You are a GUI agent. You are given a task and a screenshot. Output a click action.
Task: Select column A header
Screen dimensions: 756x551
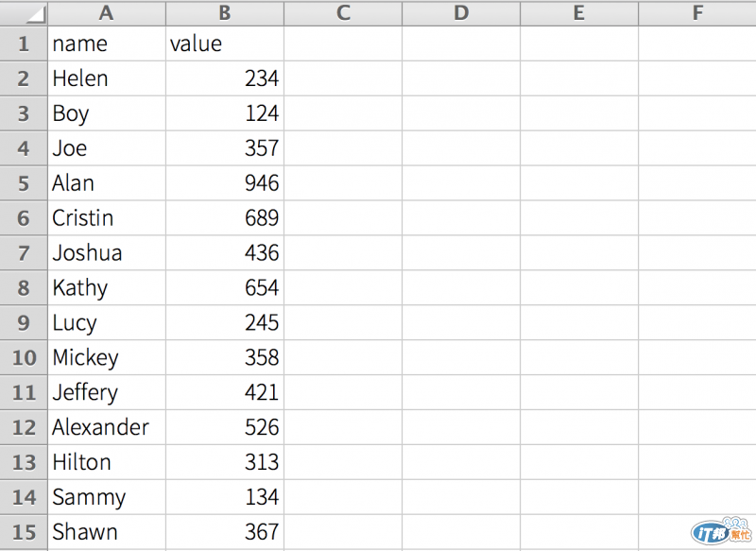pyautogui.click(x=107, y=13)
